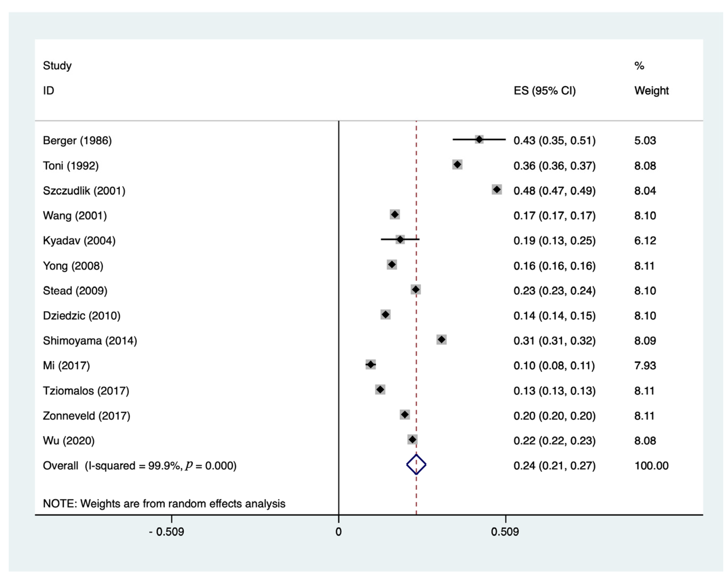Click the Overall I-squared summary text
This screenshot has height=581, width=728.
click(140, 466)
